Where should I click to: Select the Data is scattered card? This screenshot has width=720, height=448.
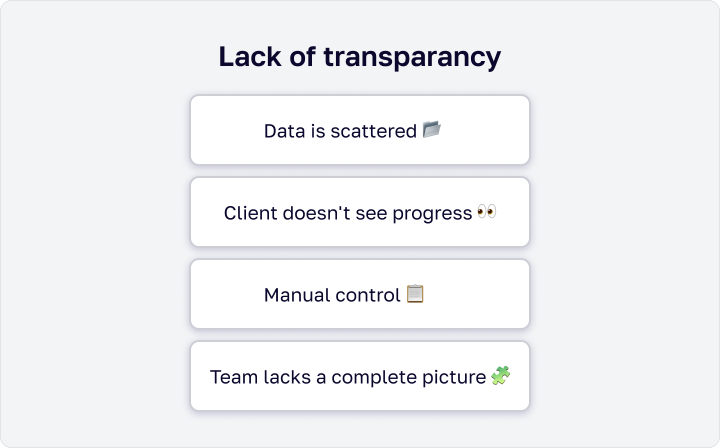click(x=360, y=130)
